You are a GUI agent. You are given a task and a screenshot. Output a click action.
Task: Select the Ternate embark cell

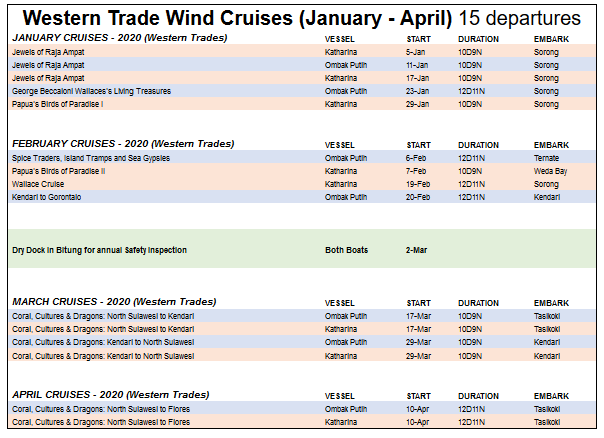547,158
